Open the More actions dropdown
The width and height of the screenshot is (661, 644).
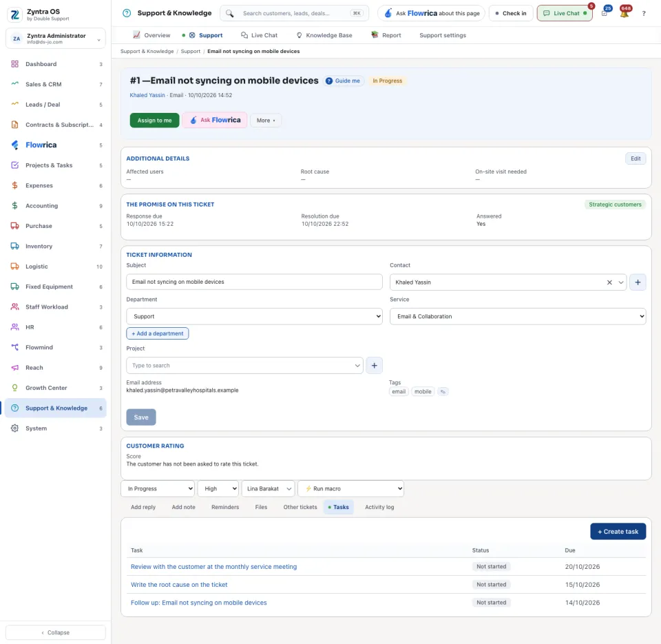pos(266,121)
